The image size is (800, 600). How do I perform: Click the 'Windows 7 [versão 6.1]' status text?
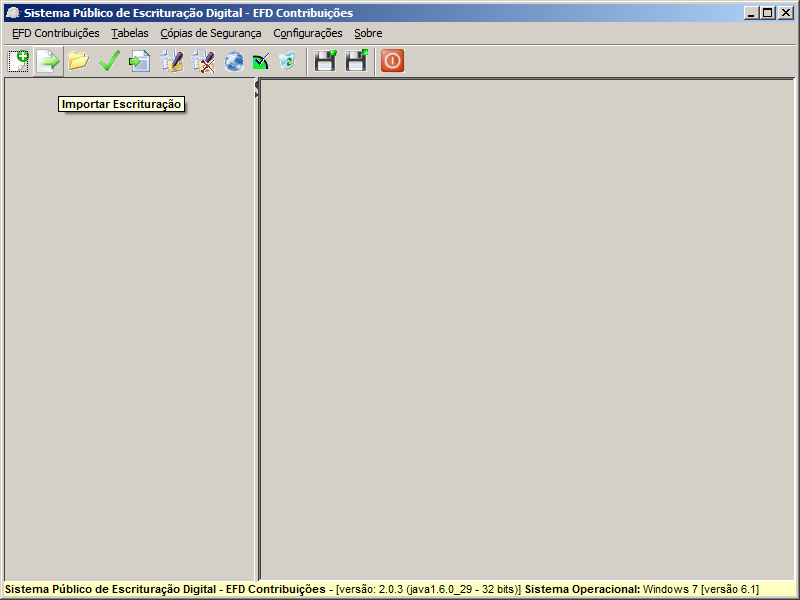click(701, 589)
